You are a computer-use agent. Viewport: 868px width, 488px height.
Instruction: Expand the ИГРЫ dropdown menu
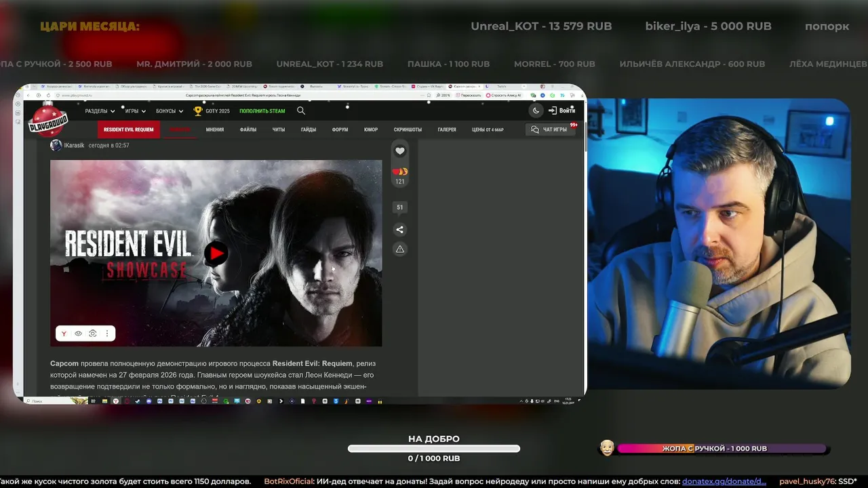136,111
